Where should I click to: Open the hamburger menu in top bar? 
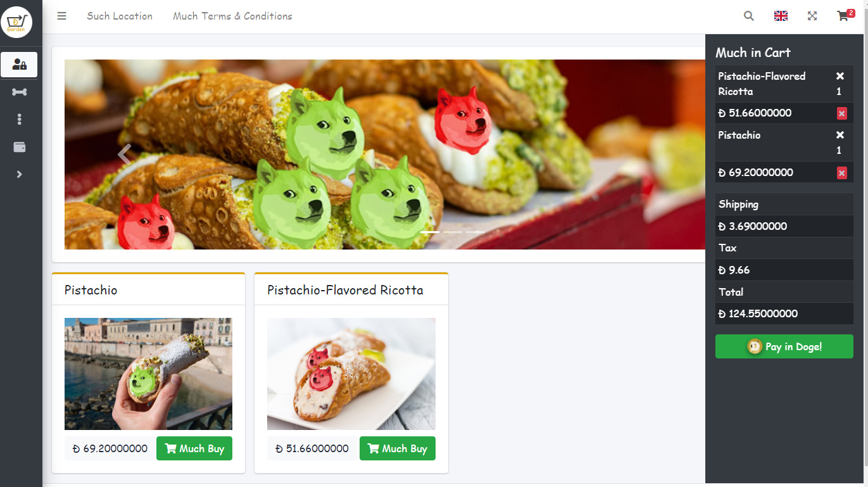point(62,16)
